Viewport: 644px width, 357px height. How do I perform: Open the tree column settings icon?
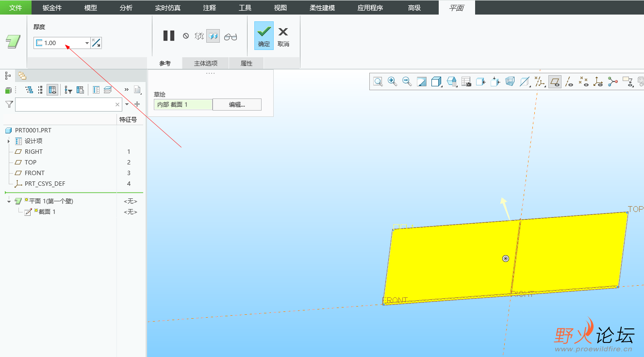(x=81, y=90)
